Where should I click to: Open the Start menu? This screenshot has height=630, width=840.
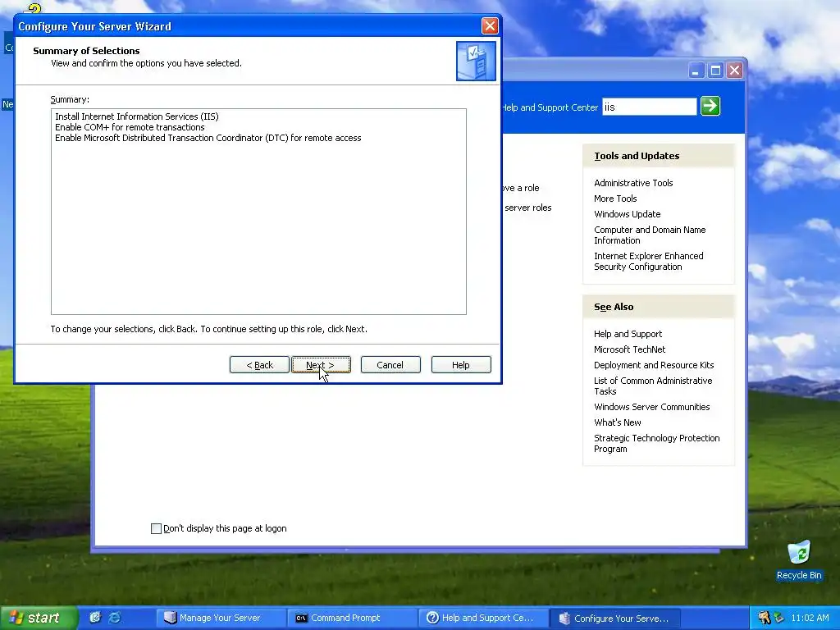pos(38,618)
